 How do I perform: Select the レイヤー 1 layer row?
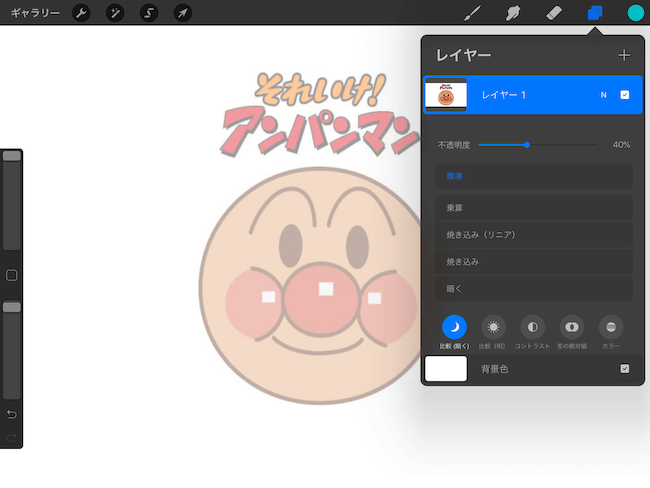tap(533, 95)
